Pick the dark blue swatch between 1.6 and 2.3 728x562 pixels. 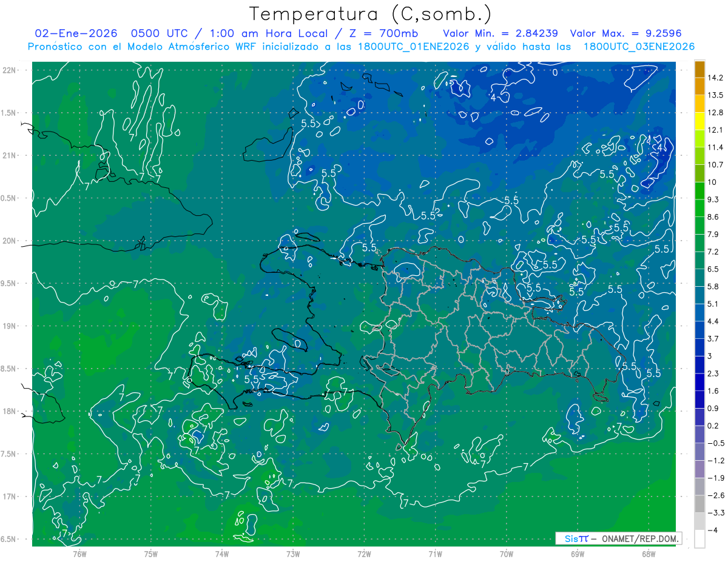(x=699, y=382)
